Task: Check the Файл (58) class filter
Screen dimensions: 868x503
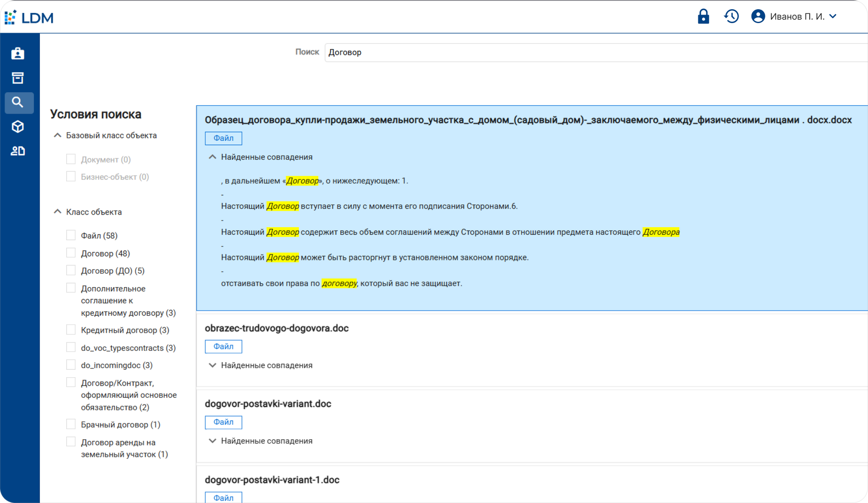Action: click(x=70, y=235)
